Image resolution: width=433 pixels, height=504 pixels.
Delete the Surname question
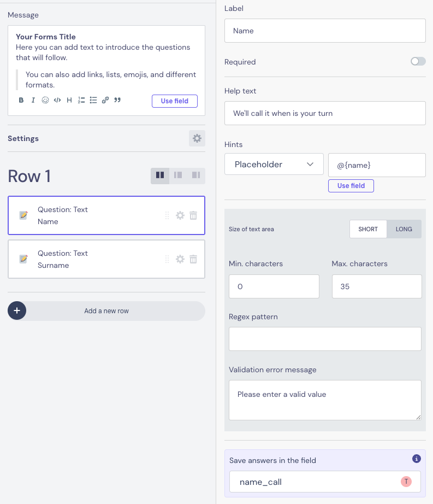193,259
